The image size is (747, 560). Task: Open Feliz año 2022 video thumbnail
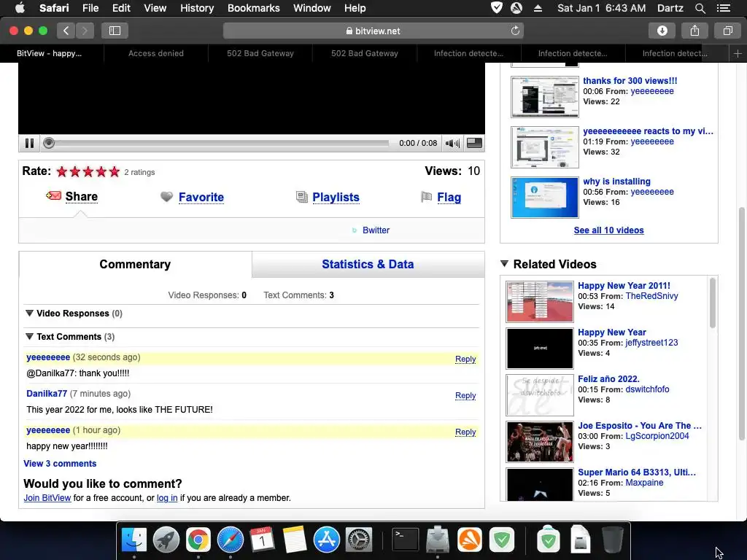[540, 394]
